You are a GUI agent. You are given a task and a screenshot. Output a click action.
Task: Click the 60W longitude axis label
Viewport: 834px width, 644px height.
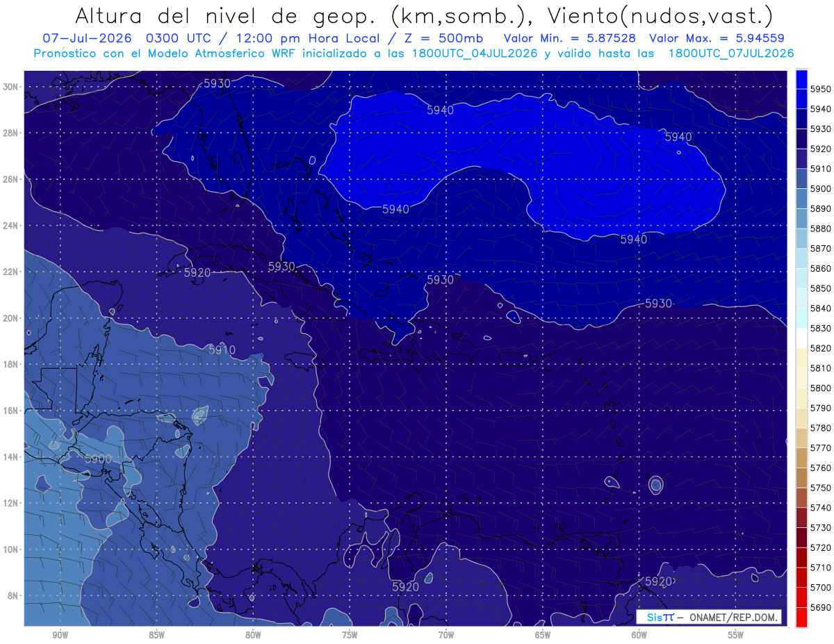639,635
